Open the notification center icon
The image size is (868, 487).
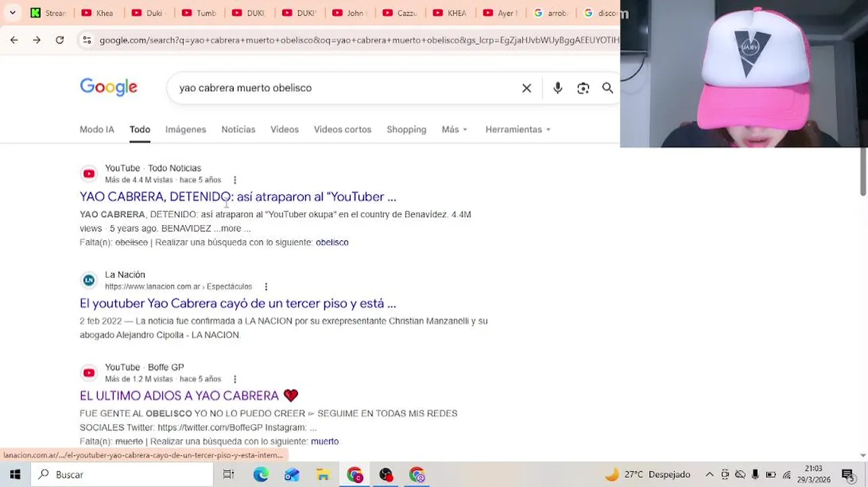click(848, 474)
